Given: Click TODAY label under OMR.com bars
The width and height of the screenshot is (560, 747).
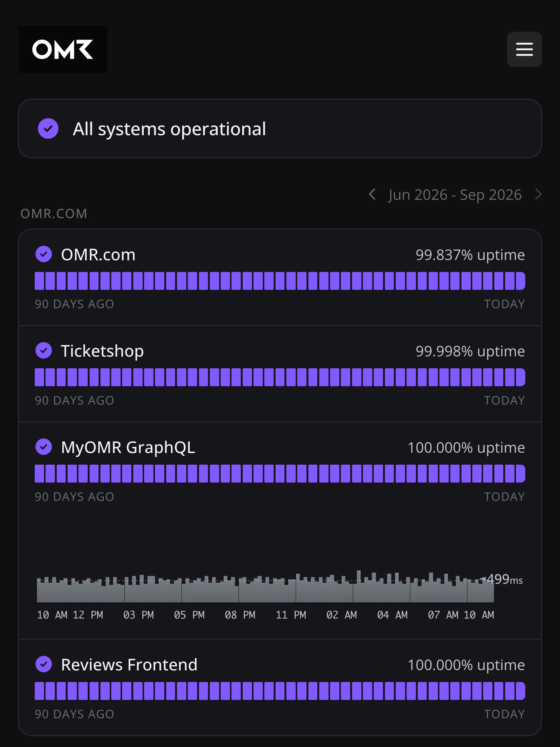Looking at the screenshot, I should tap(504, 304).
